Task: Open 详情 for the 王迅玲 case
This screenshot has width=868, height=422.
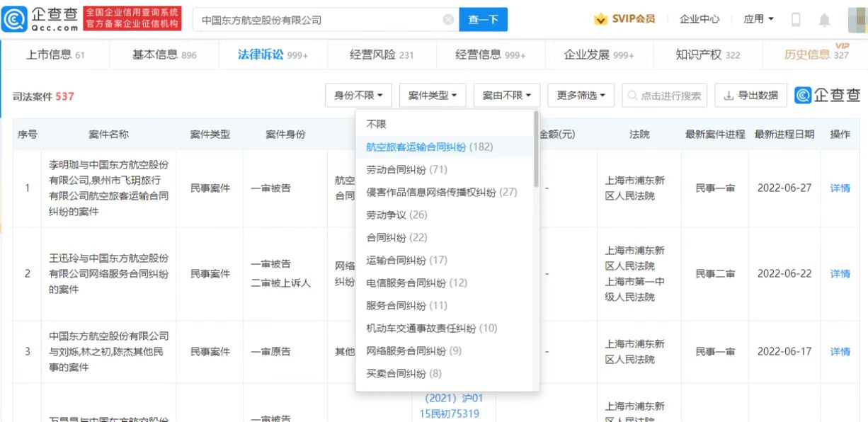Action: click(x=840, y=274)
